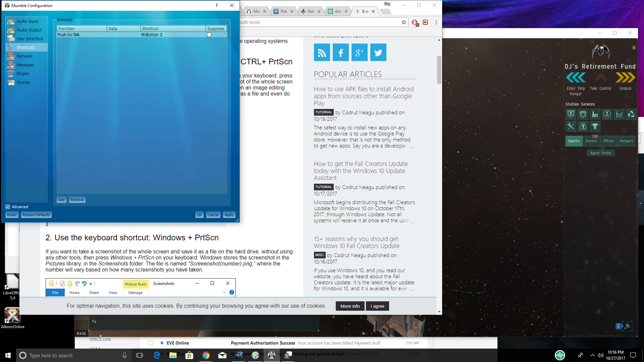
Task: Click station info icon in EVE
Action: pos(634,48)
